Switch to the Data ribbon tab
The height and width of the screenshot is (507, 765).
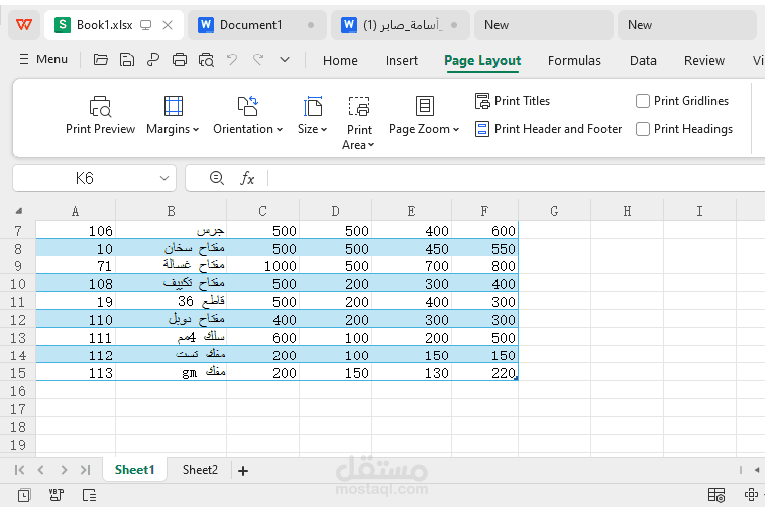tap(643, 61)
